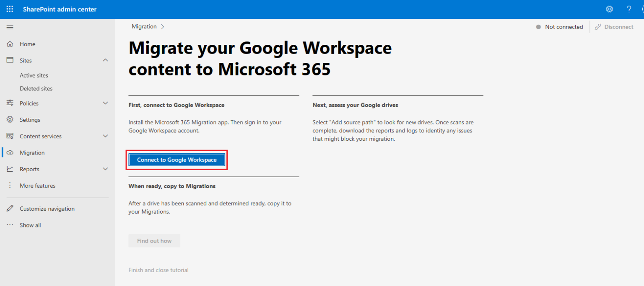Open the Microsoft 365 app launcher
This screenshot has width=644, height=286.
(x=9, y=9)
